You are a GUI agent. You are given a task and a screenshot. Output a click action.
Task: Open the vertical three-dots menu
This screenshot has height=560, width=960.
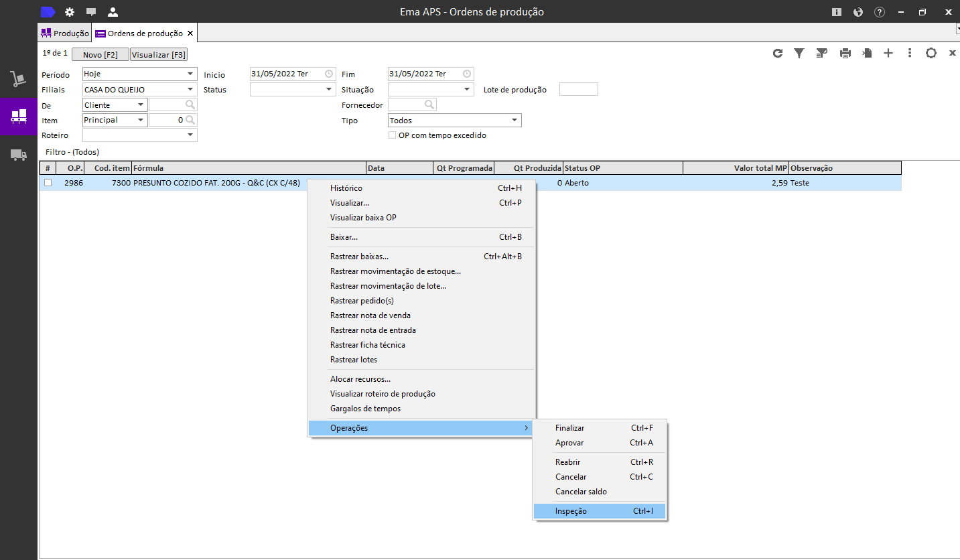pos(910,53)
